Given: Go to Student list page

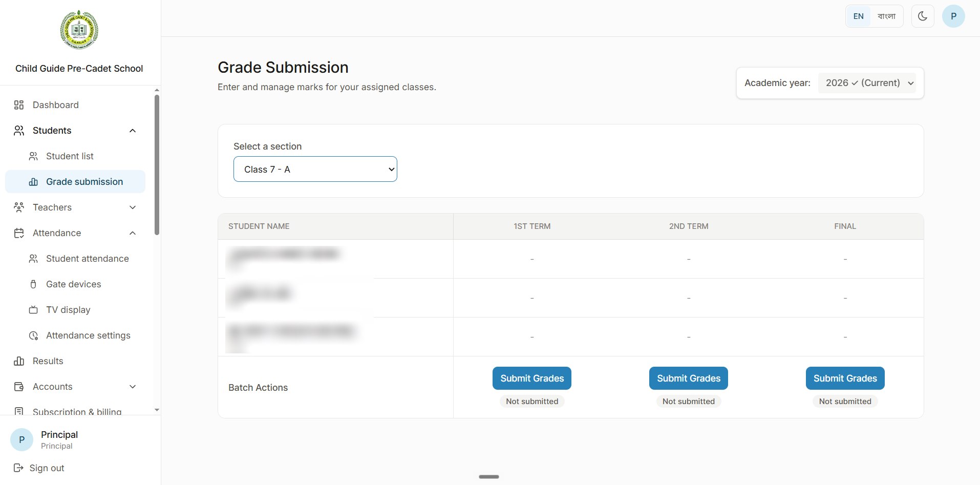Looking at the screenshot, I should (75, 156).
